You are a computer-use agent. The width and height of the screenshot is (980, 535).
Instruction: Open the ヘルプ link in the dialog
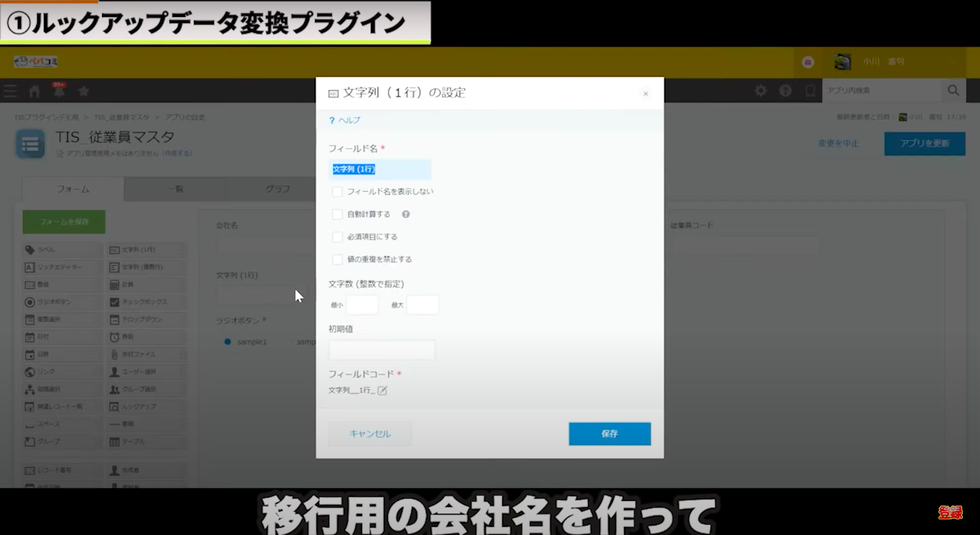(x=348, y=120)
